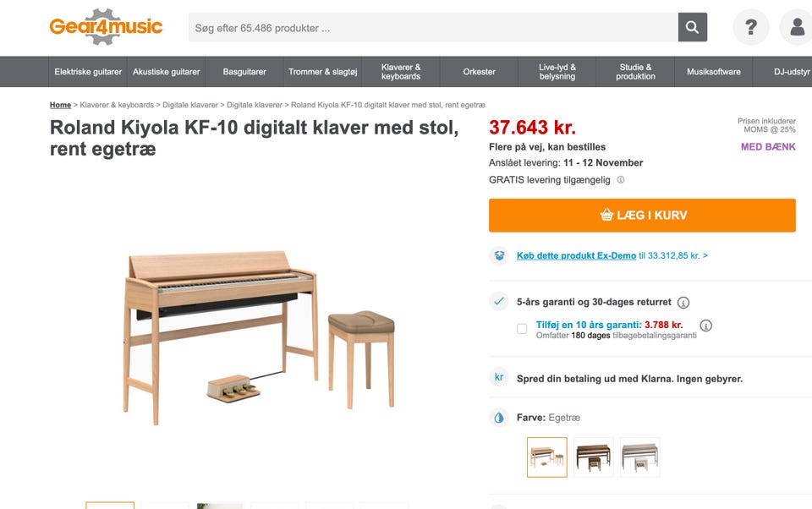Click the Gear4music logo
The image size is (812, 509).
106,26
